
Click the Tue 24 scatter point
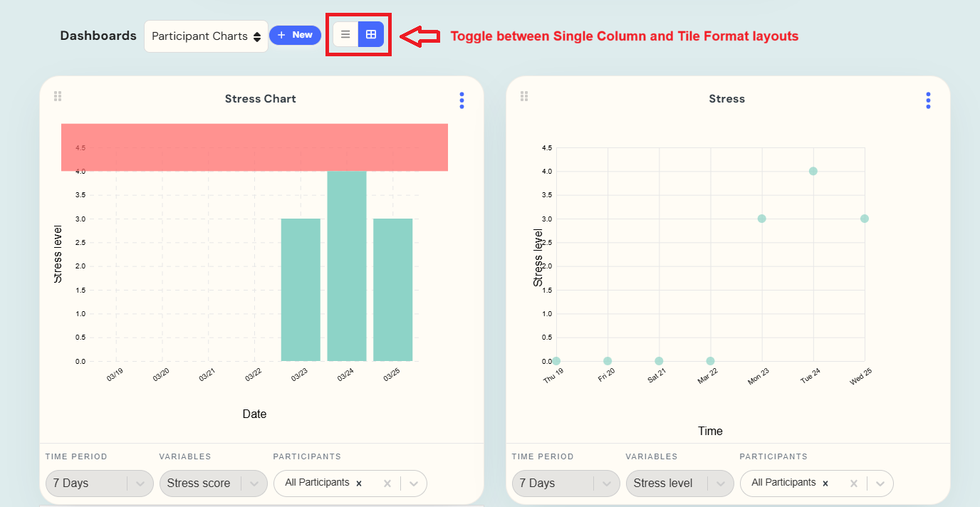tap(813, 171)
